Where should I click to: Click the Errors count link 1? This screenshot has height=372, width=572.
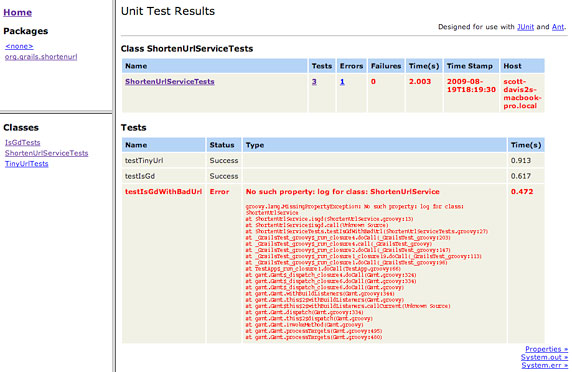coord(342,82)
